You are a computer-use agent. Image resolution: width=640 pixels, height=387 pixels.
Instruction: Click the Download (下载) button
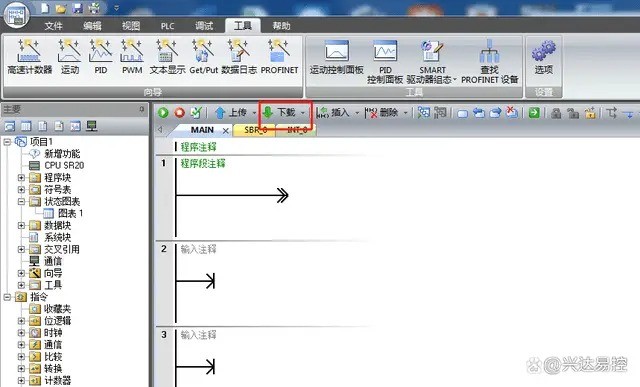[x=279, y=112]
